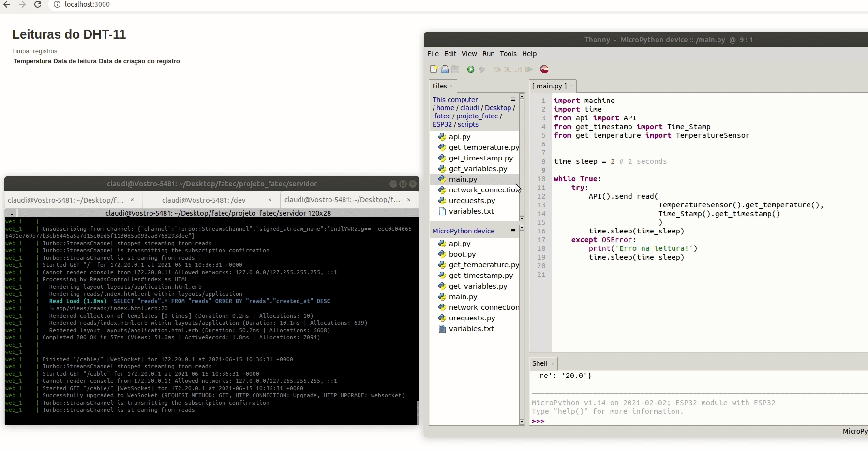Open the Run menu in Thonny

[488, 54]
